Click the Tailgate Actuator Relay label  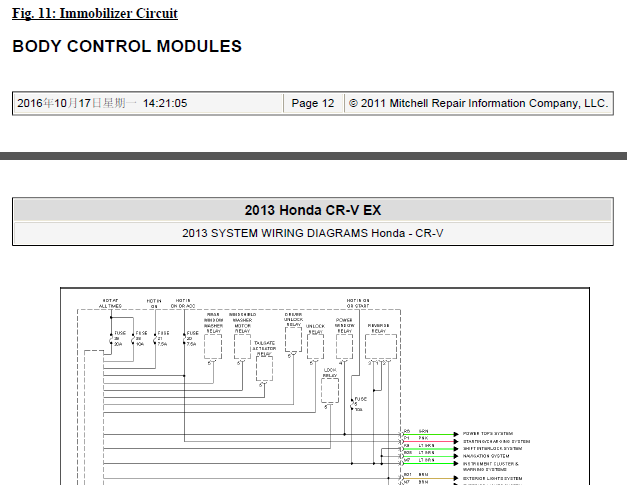[264, 349]
